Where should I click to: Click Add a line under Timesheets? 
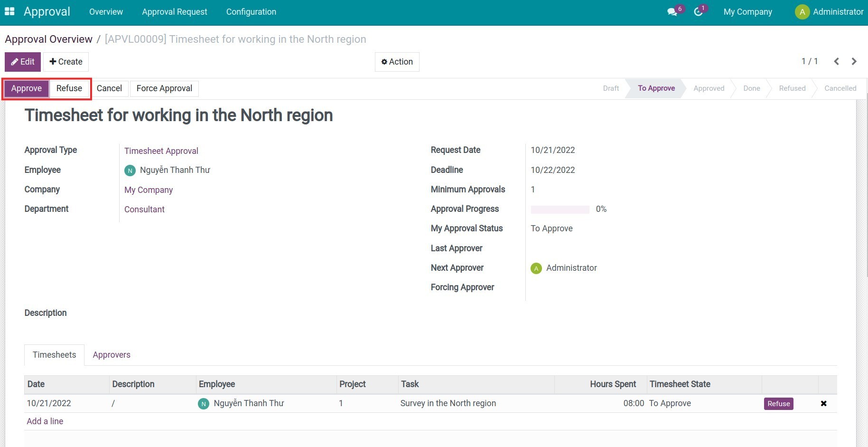point(45,421)
